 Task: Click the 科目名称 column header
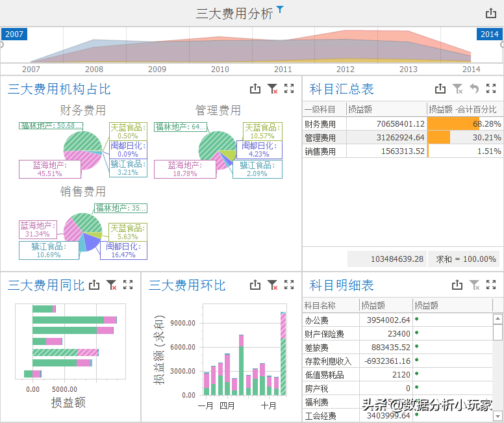[320, 305]
